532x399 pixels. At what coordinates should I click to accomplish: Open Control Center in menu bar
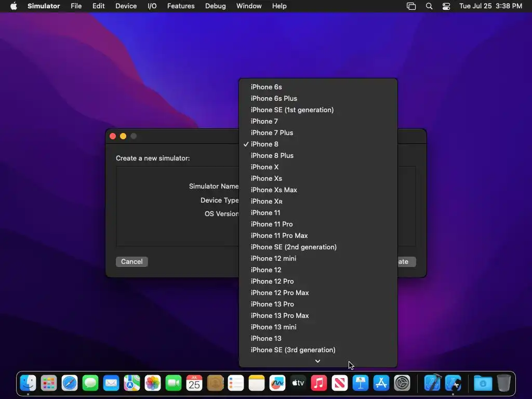tap(446, 6)
